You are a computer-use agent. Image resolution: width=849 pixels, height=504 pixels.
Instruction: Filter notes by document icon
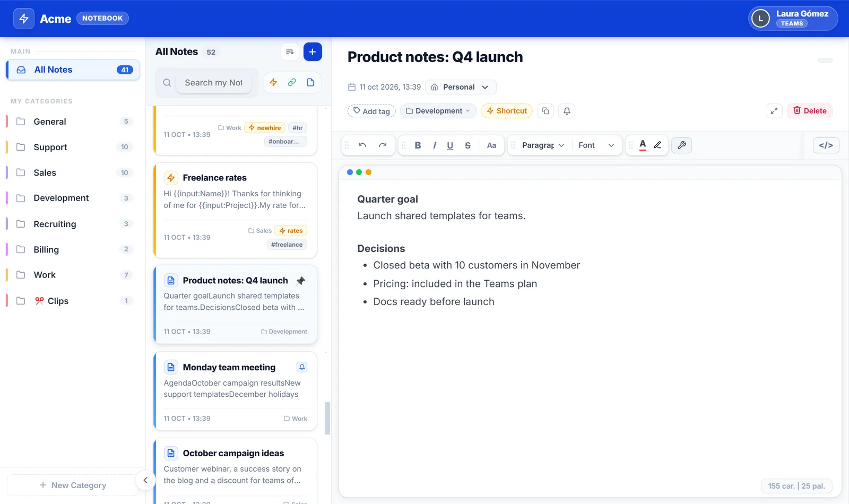click(310, 82)
